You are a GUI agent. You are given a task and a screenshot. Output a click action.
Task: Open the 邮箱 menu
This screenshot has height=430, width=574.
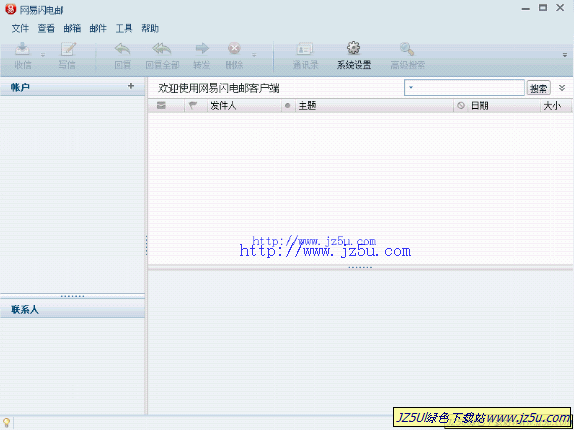(72, 29)
